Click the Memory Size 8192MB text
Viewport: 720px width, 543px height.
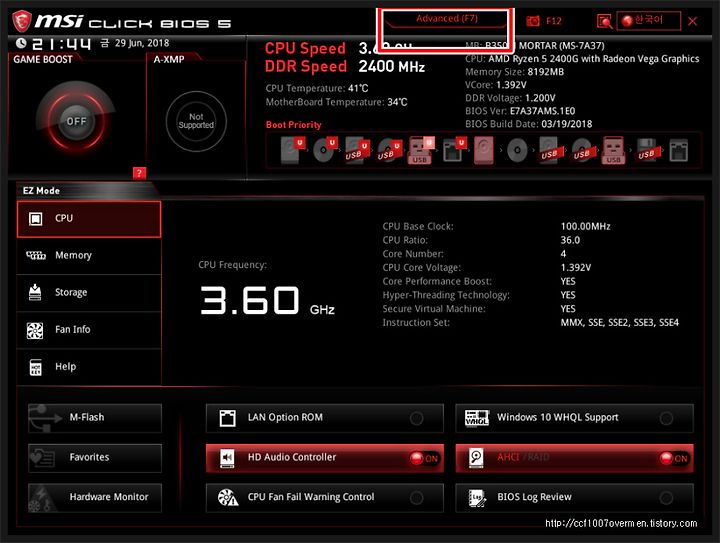pos(514,72)
